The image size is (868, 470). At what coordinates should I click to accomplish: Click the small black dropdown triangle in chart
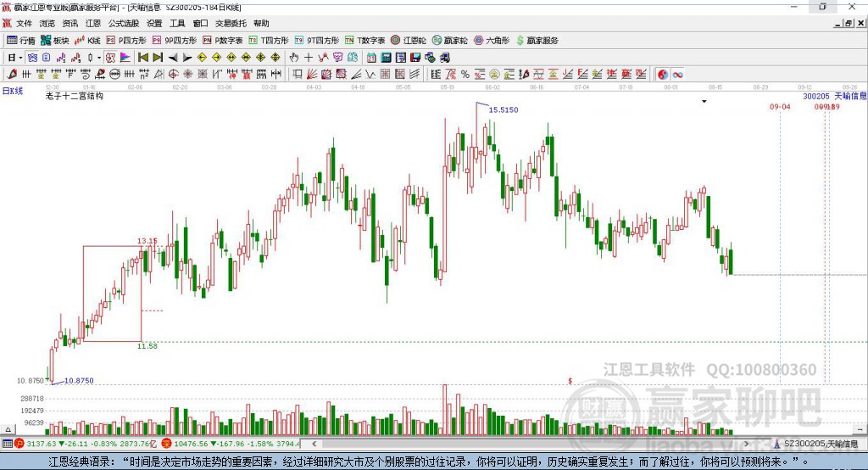tap(704, 102)
